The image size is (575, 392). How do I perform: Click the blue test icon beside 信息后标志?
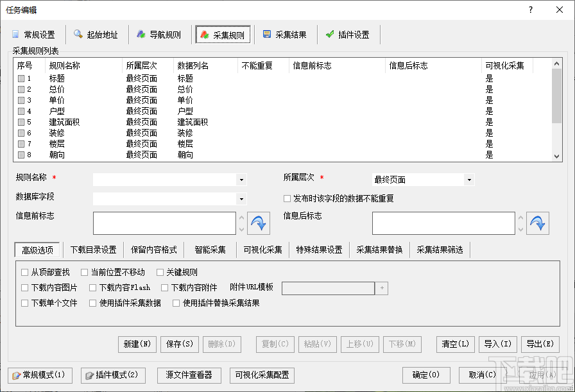[538, 223]
